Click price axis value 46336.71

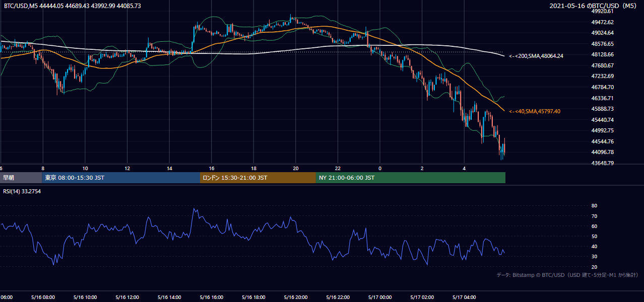coord(603,98)
